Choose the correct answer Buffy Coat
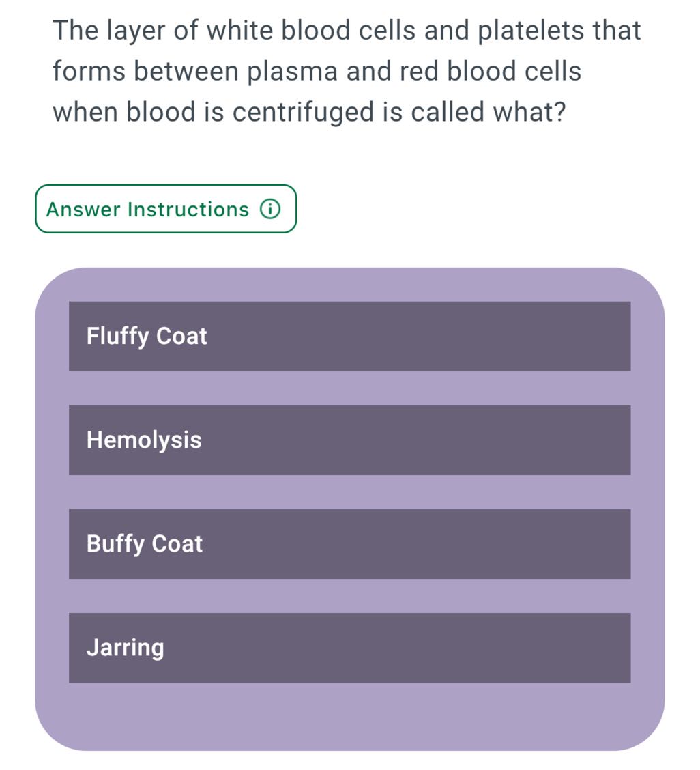The image size is (700, 770). (x=349, y=543)
